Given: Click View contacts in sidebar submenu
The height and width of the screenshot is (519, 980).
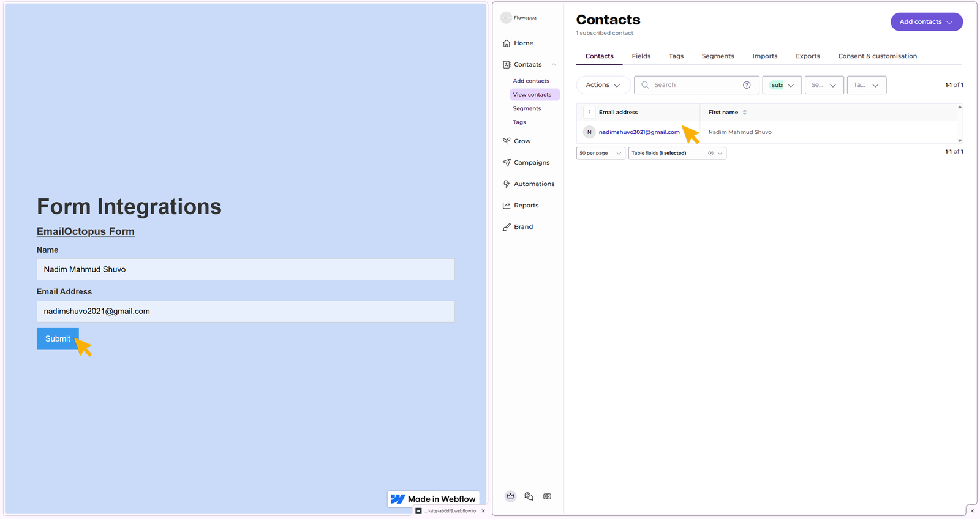Looking at the screenshot, I should coord(535,95).
